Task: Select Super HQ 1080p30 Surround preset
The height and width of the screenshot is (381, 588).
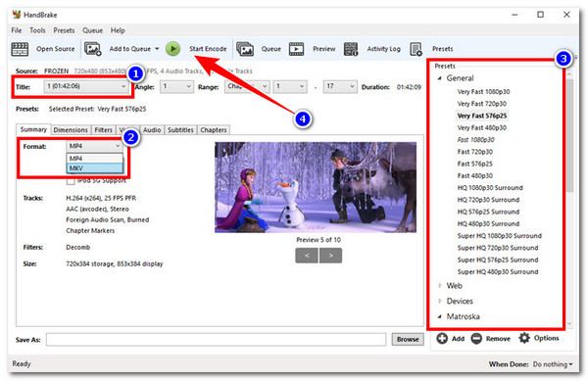Action: pyautogui.click(x=500, y=236)
